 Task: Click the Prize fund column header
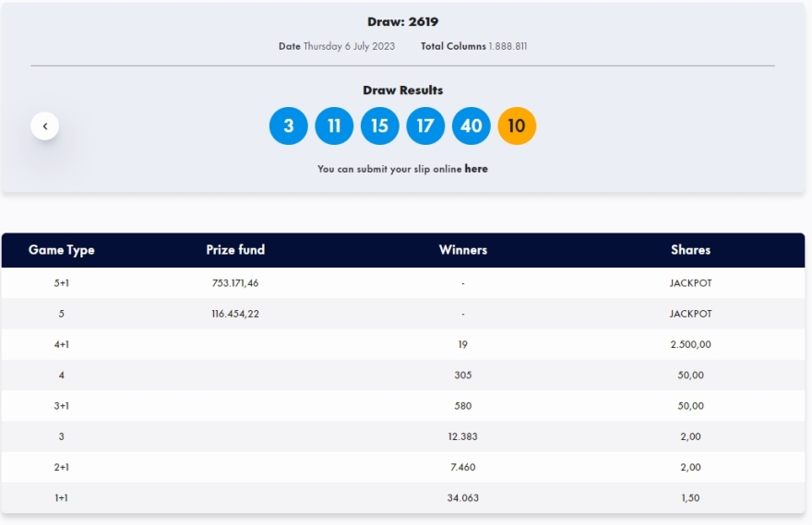click(235, 250)
